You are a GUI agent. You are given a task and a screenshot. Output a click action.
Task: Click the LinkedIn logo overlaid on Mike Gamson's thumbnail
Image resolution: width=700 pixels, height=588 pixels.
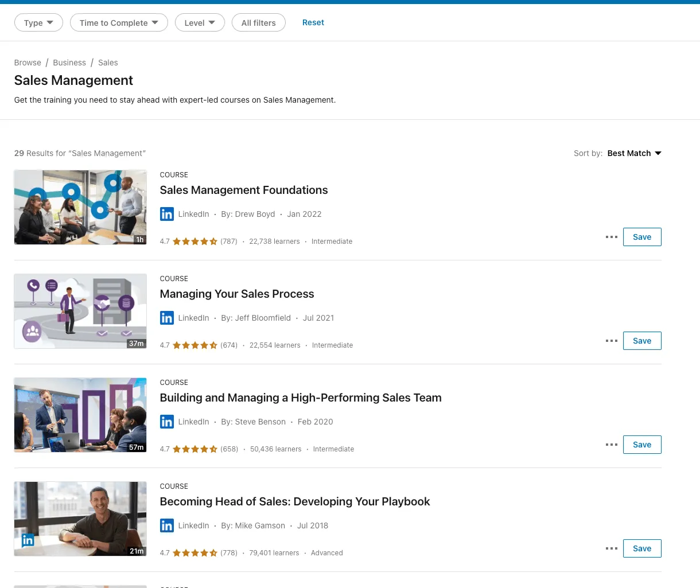click(x=28, y=540)
